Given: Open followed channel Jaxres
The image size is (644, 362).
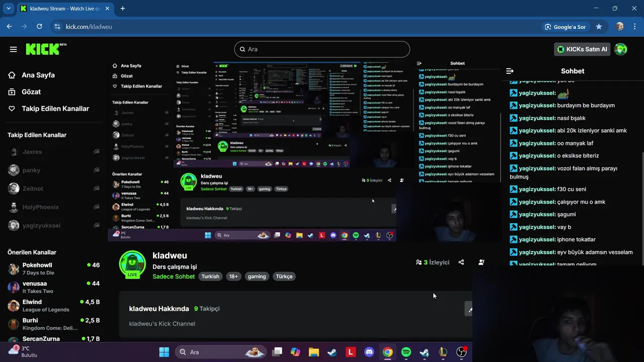Looking at the screenshot, I should (x=32, y=152).
